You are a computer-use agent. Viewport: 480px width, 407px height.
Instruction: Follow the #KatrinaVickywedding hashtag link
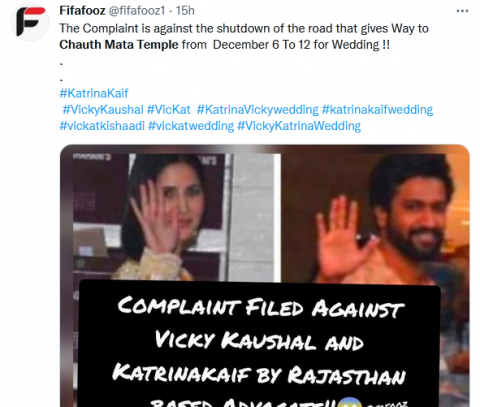click(257, 110)
